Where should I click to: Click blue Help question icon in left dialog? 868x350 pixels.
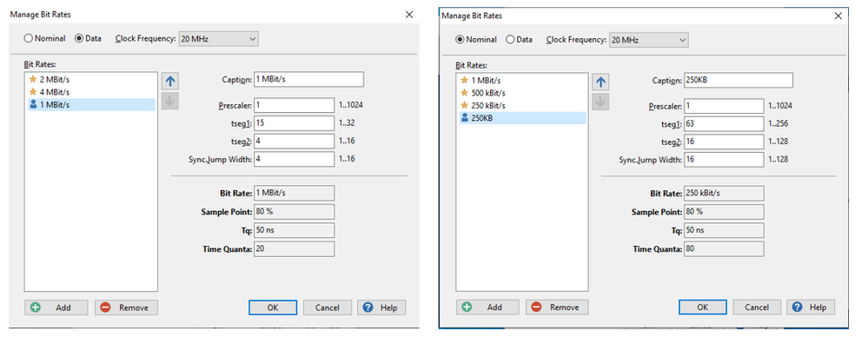pyautogui.click(x=367, y=307)
